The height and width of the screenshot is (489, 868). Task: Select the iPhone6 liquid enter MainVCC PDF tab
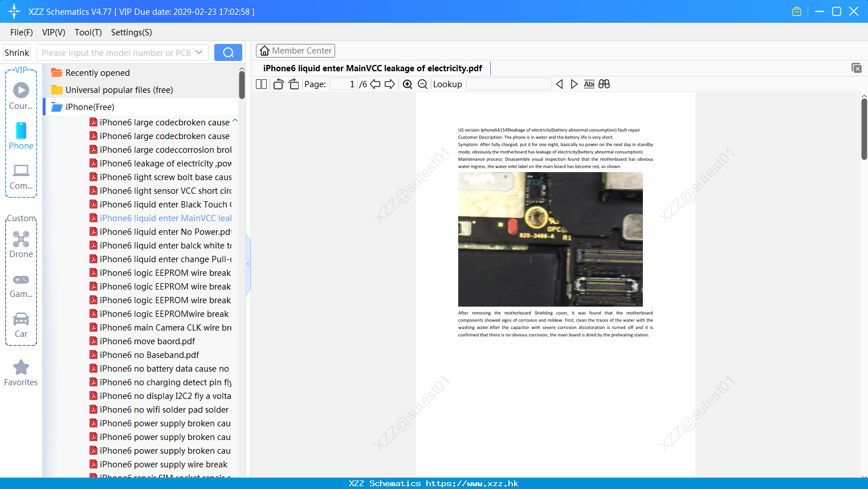(373, 68)
